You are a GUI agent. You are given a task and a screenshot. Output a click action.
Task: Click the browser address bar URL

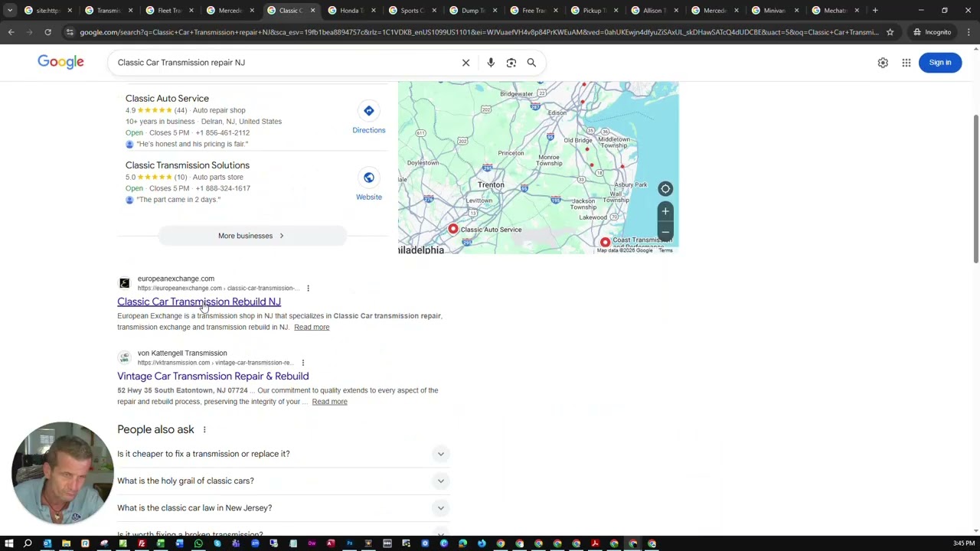pyautogui.click(x=479, y=32)
